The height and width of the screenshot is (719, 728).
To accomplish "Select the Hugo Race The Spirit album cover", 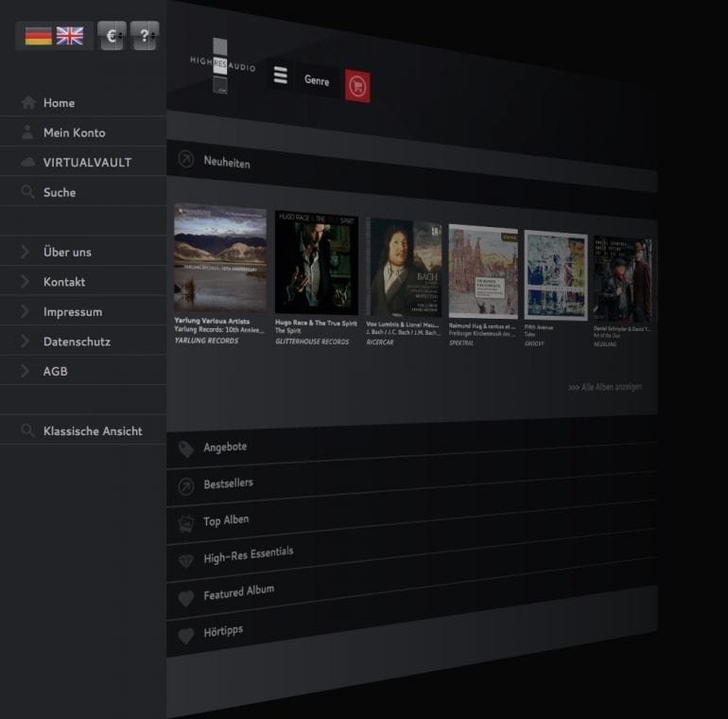I will point(317,262).
